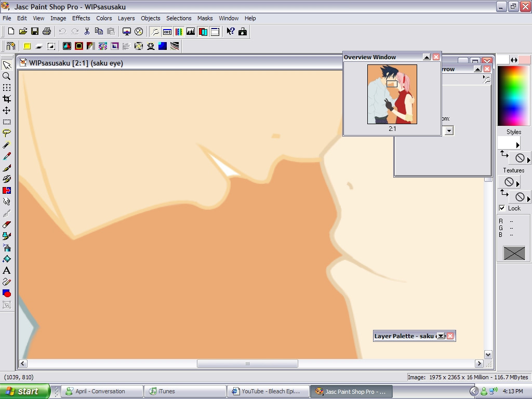Select the Crop tool
The height and width of the screenshot is (399, 532).
tap(7, 99)
